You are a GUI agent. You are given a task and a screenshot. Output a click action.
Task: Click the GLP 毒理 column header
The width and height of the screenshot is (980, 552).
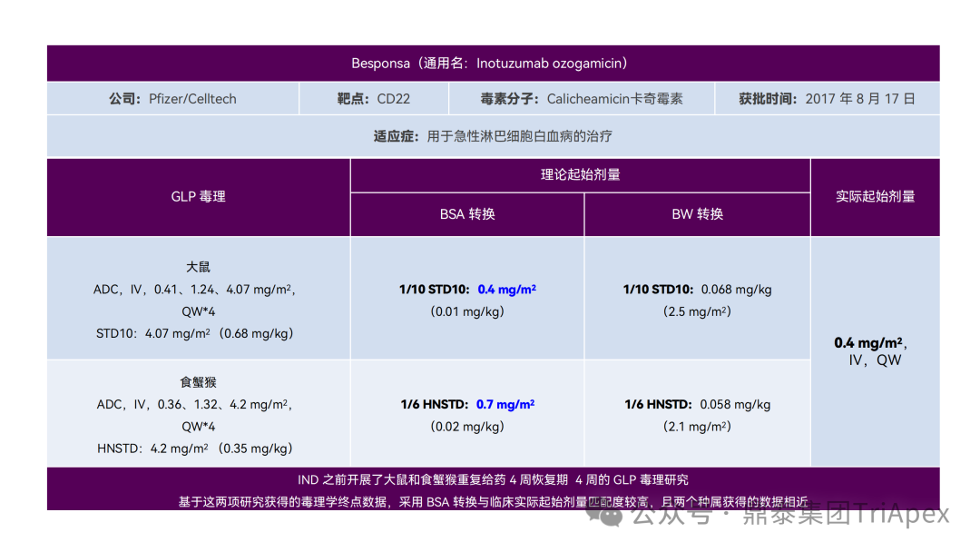pos(198,197)
